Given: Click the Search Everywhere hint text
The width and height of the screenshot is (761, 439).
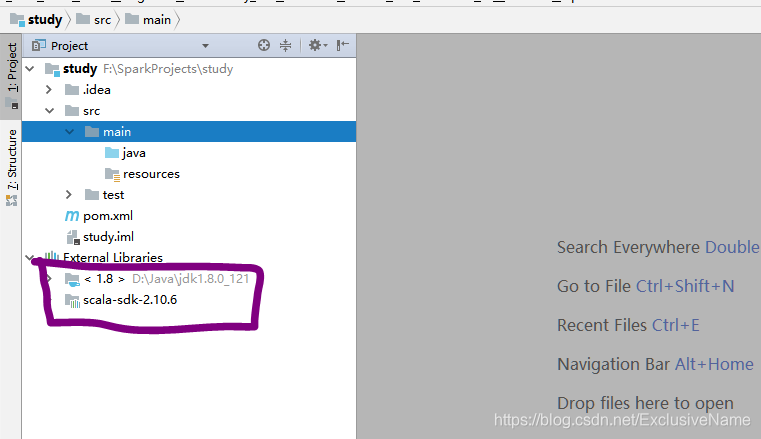Looking at the screenshot, I should [658, 247].
